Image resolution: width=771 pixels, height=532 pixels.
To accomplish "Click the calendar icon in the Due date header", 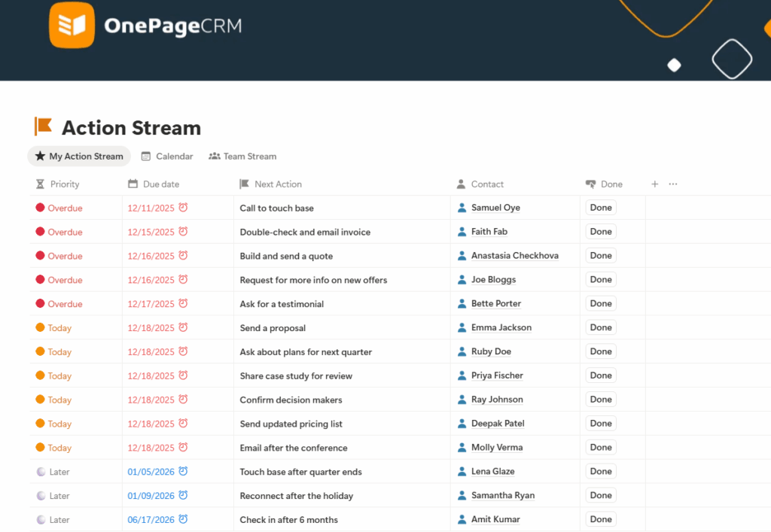I will [133, 184].
